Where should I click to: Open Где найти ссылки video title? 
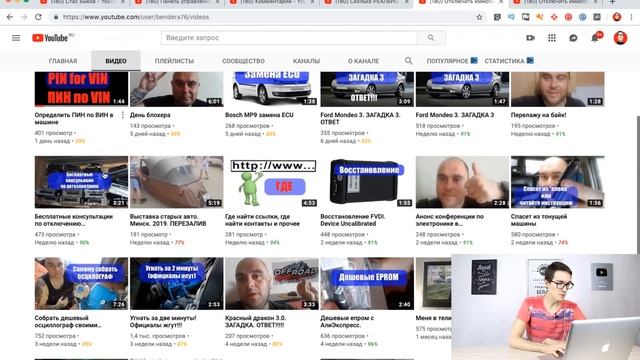(262, 220)
